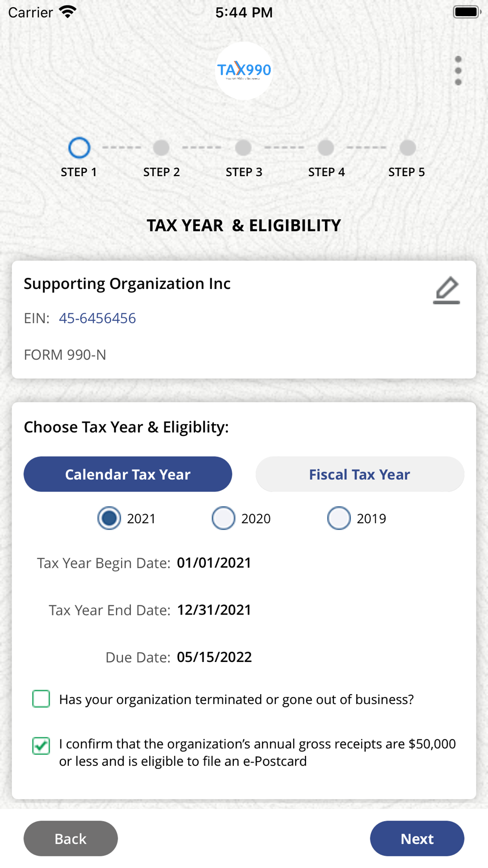488x868 pixels.
Task: Tap the Step 3 progress dot
Action: tap(244, 147)
